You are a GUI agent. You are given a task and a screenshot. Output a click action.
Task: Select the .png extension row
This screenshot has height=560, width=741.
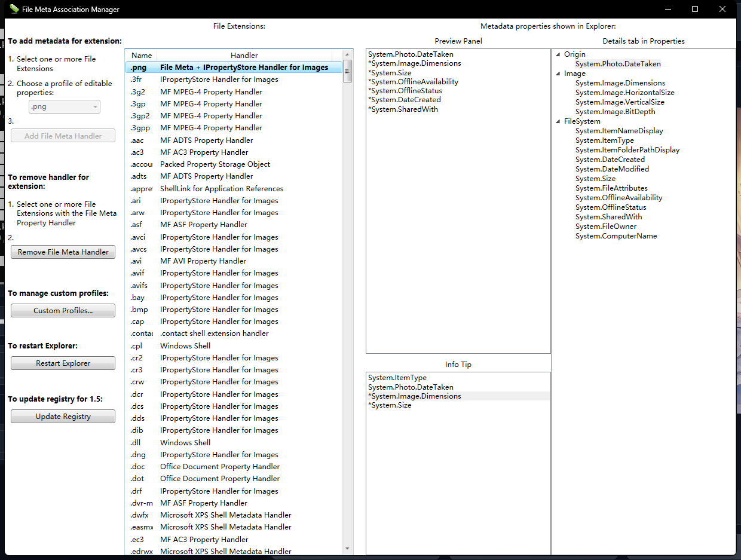[235, 68]
